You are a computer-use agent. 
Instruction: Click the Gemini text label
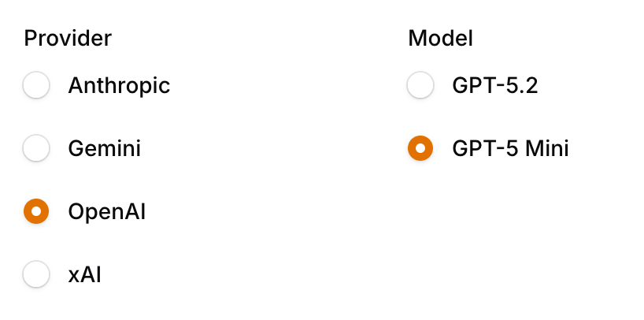point(105,148)
